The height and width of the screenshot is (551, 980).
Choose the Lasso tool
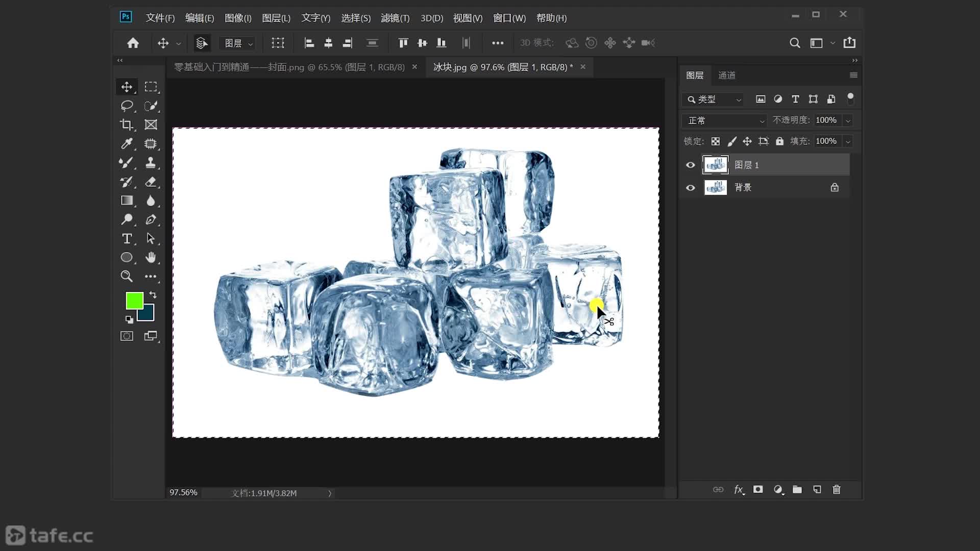pyautogui.click(x=127, y=106)
